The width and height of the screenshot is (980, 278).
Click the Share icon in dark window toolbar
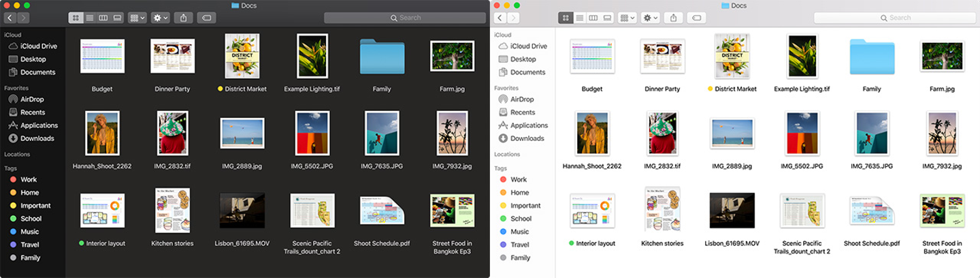click(183, 18)
